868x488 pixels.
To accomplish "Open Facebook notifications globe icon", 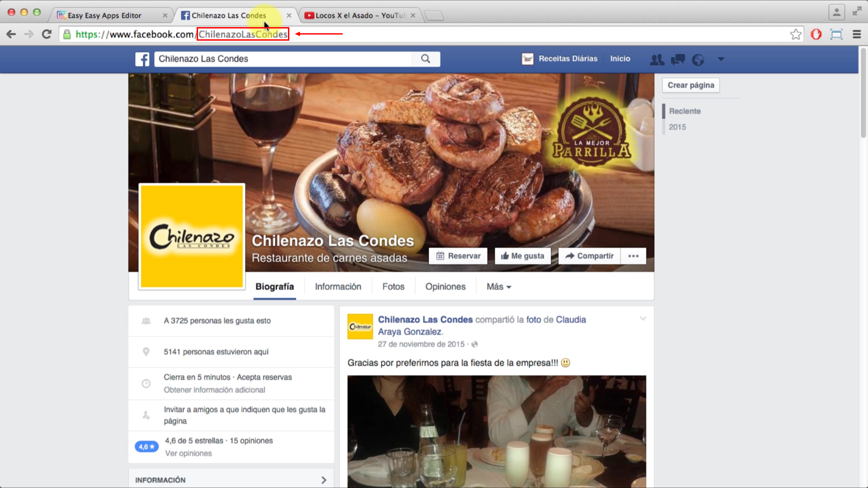I will point(698,59).
